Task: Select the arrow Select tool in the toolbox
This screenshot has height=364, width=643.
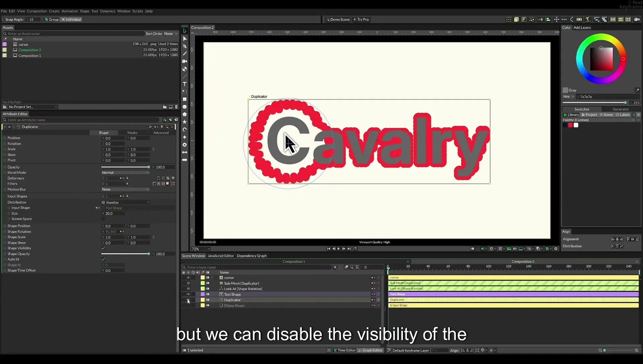Action: point(185,31)
